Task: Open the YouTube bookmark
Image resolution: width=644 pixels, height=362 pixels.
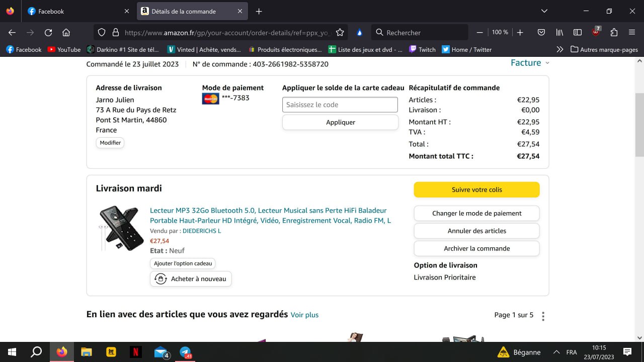Action: (64, 50)
